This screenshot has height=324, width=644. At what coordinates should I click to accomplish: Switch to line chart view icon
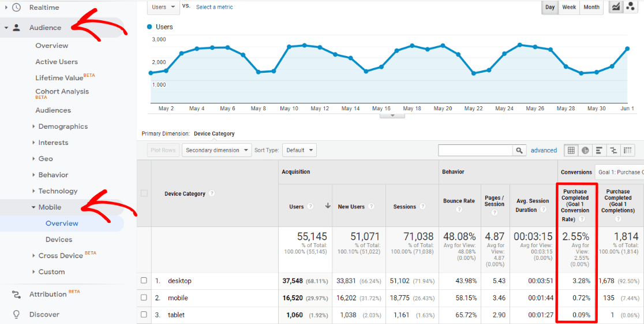click(616, 7)
